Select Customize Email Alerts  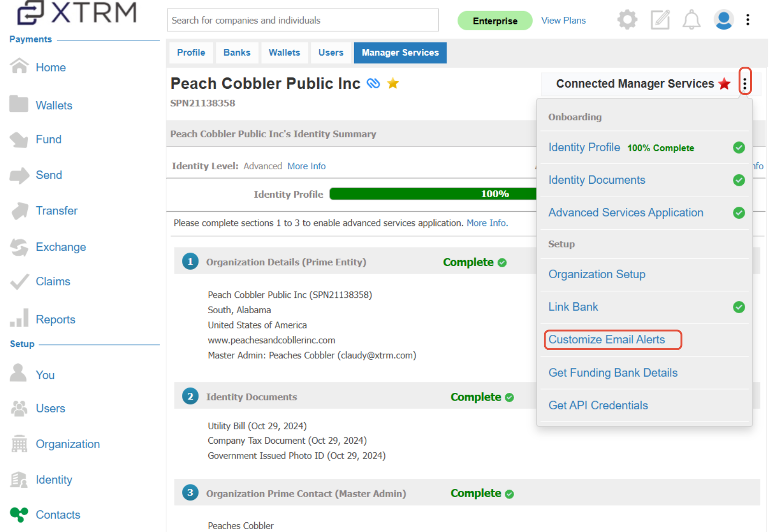pos(607,340)
